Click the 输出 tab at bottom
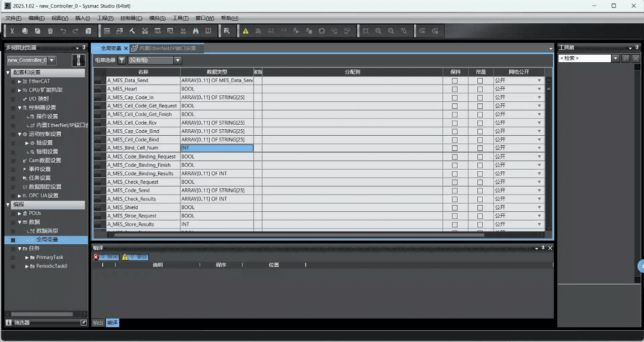Screen dimensions: 644x342 click(98, 323)
